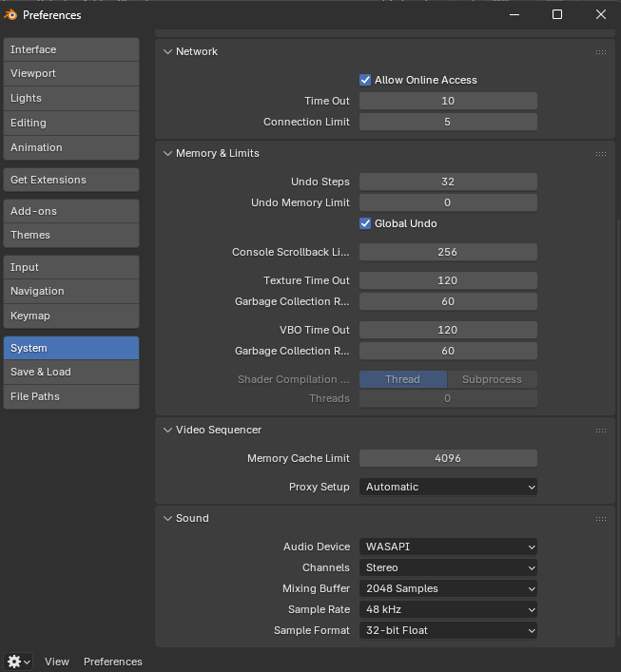Open the Audio Device dropdown
621x672 pixels.
coord(448,547)
